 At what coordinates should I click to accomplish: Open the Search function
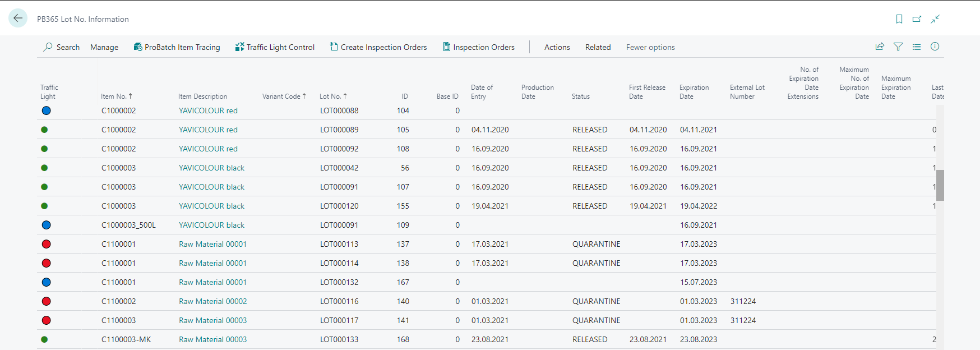(x=62, y=47)
